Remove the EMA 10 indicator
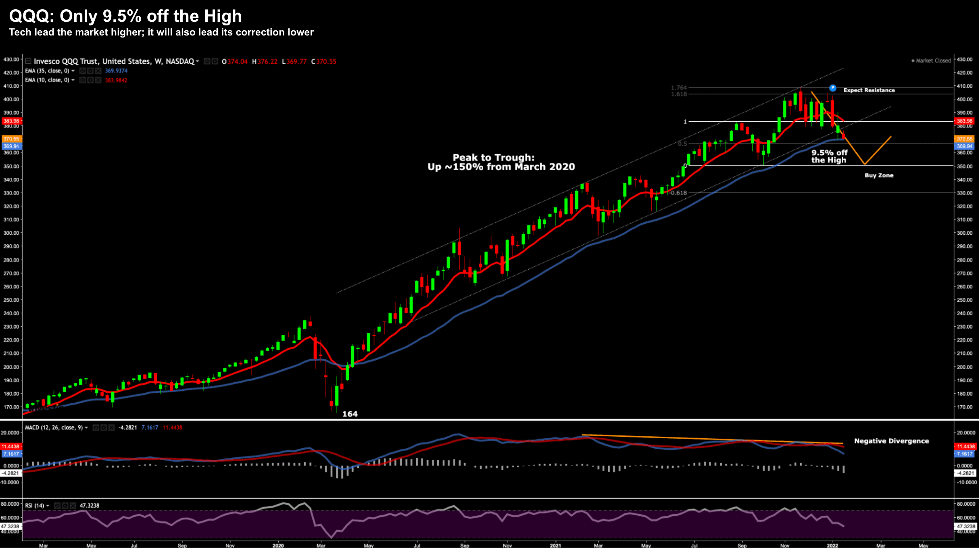980x548 pixels. pos(98,80)
